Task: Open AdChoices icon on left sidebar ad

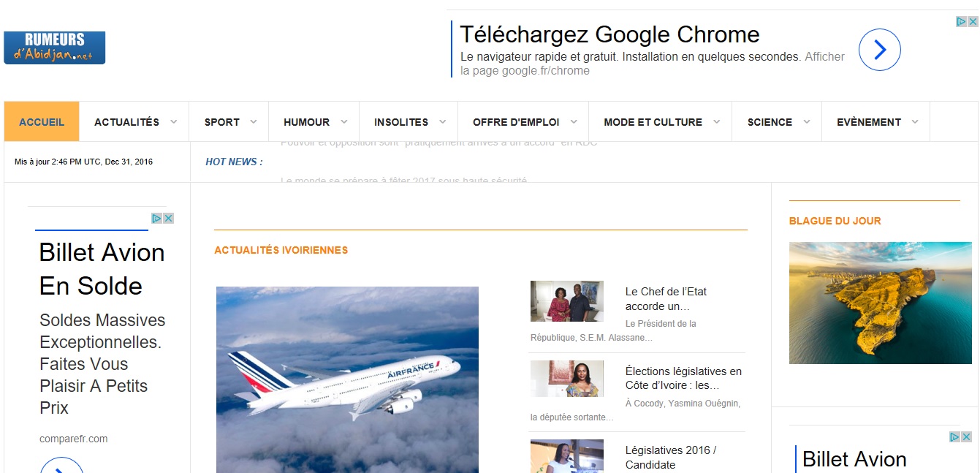Action: pos(157,218)
